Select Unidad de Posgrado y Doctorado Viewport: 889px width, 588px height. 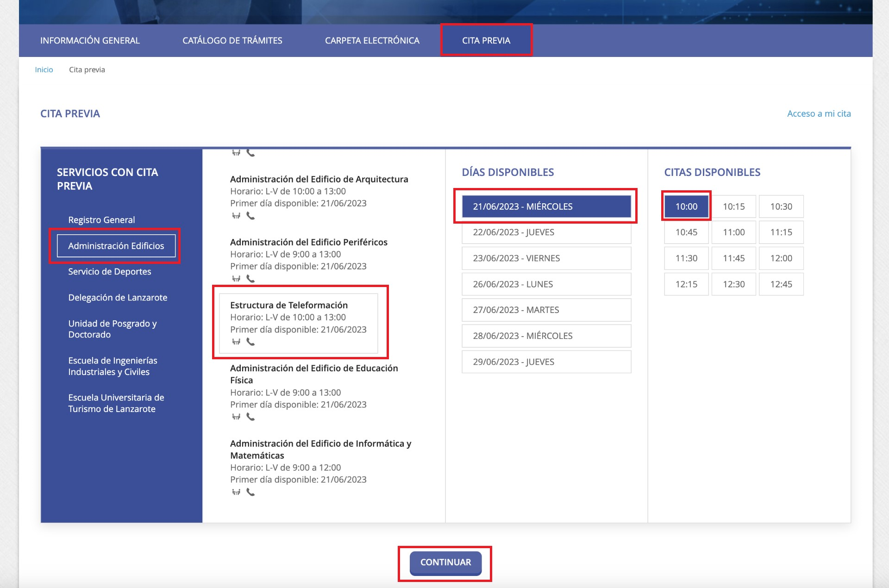pyautogui.click(x=113, y=329)
